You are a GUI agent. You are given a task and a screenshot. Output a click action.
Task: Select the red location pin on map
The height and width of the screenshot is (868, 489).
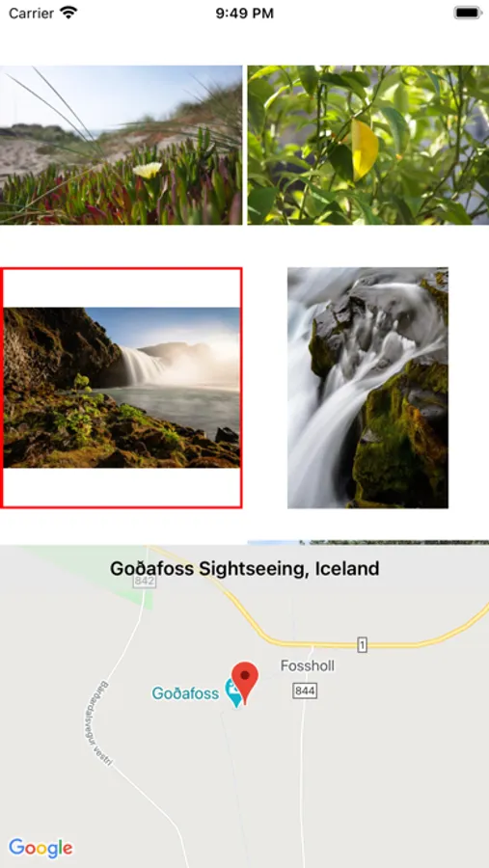(x=245, y=683)
